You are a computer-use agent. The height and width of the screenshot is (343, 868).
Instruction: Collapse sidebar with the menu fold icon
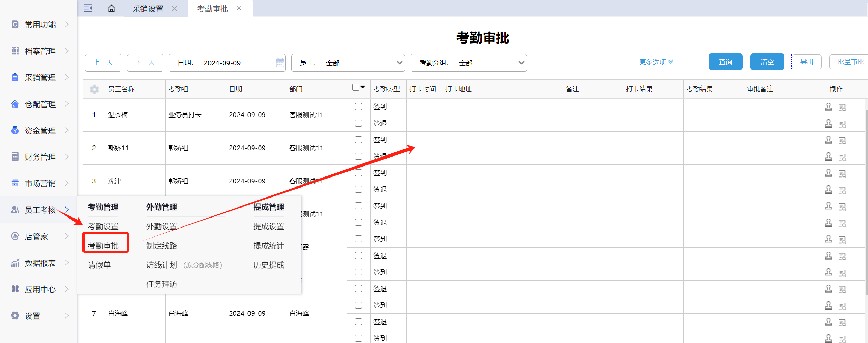(88, 8)
